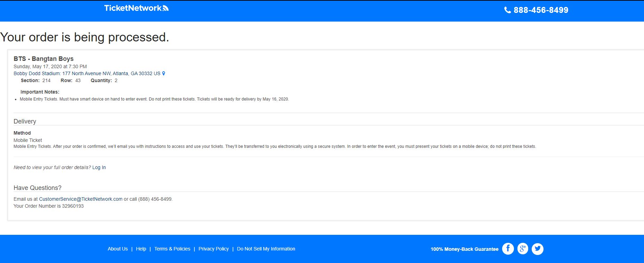Click the 'Your order is being processed.' heading
Image resolution: width=644 pixels, height=263 pixels.
(x=84, y=37)
